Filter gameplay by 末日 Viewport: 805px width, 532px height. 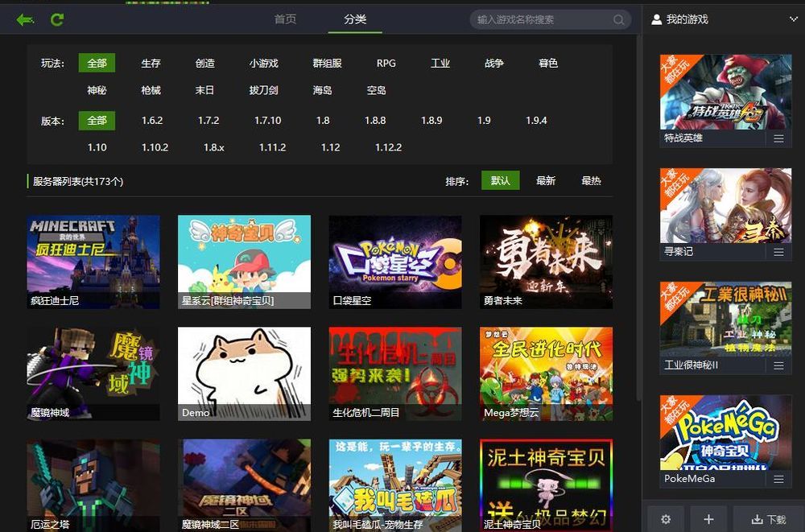pyautogui.click(x=204, y=90)
